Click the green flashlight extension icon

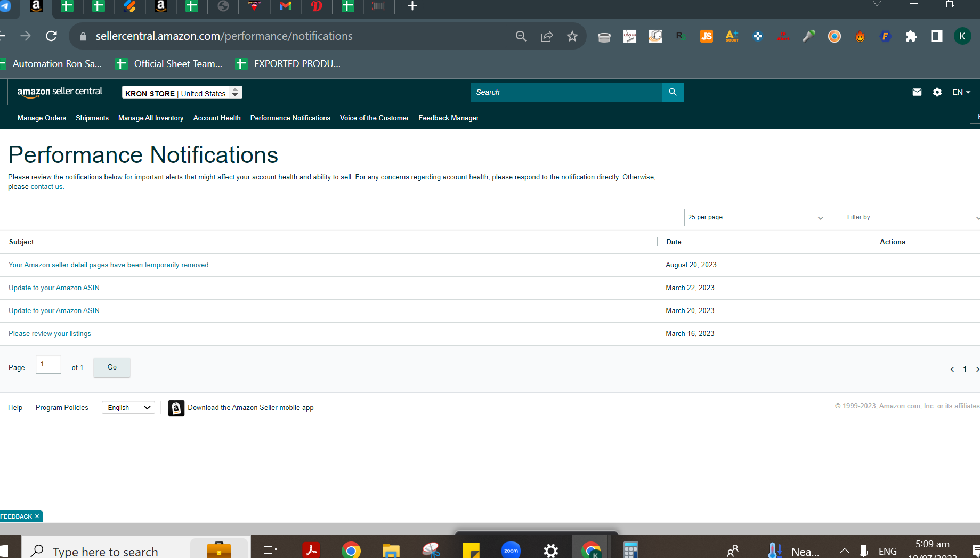(x=809, y=36)
